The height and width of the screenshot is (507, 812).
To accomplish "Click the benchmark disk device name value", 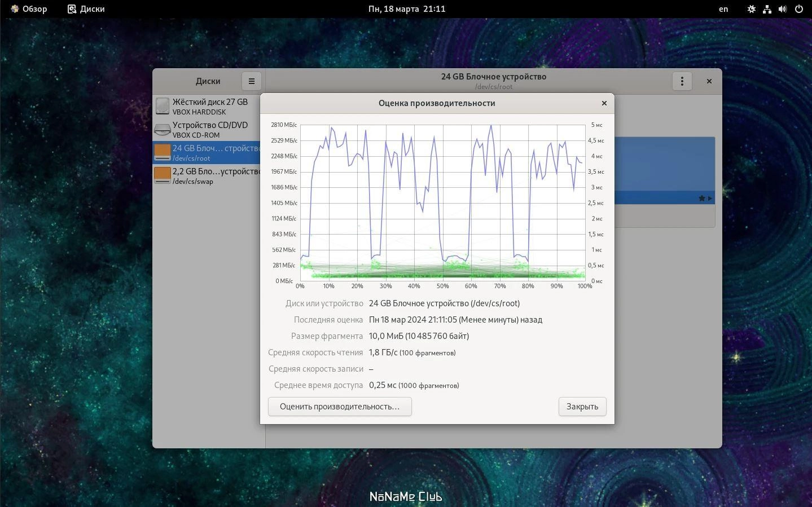I will [x=444, y=303].
